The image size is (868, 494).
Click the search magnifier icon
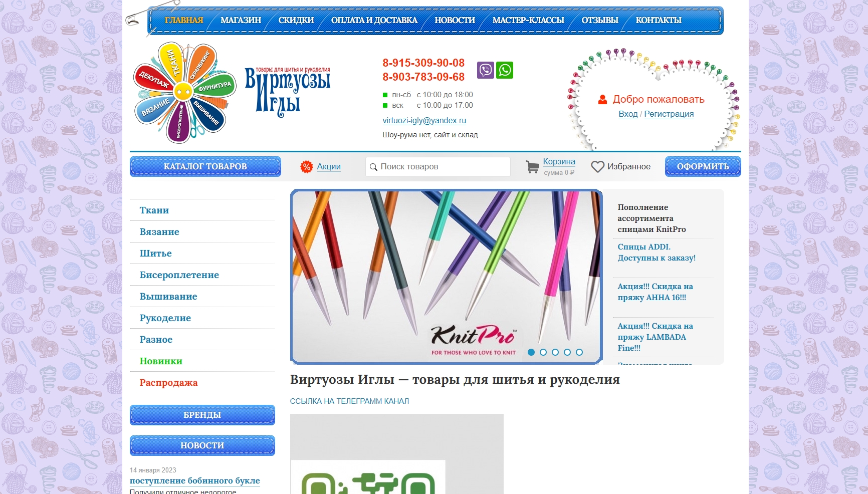tap(373, 167)
